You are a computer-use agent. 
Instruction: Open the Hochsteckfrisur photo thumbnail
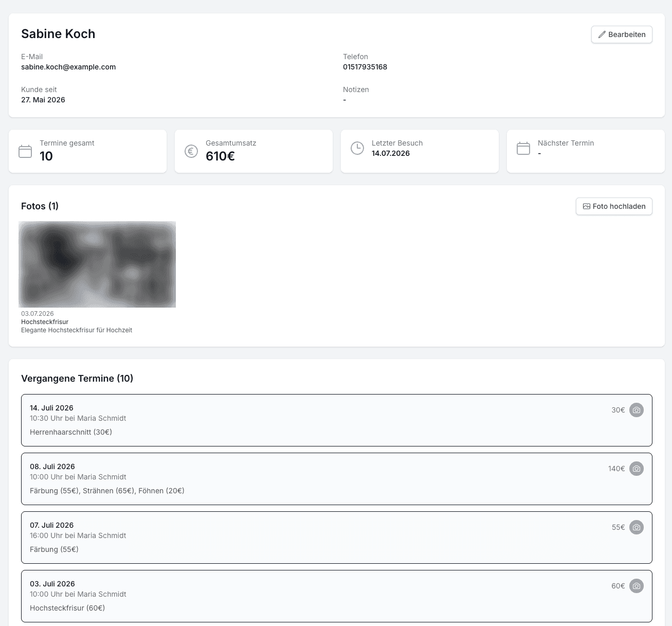click(x=97, y=264)
